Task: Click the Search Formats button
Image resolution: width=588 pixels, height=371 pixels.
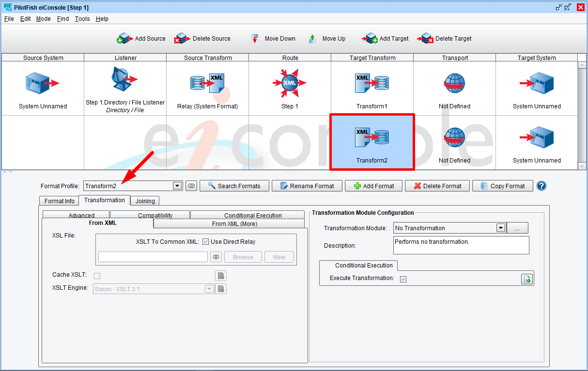Action: pyautogui.click(x=234, y=186)
